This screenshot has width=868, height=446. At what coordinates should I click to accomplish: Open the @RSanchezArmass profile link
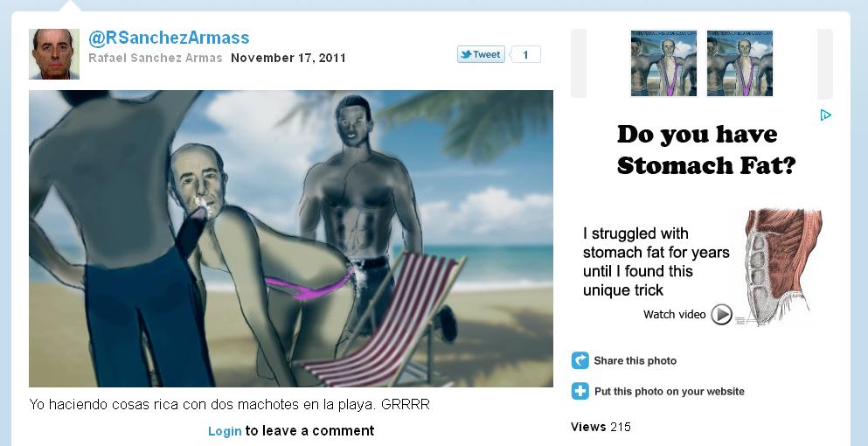coord(169,38)
